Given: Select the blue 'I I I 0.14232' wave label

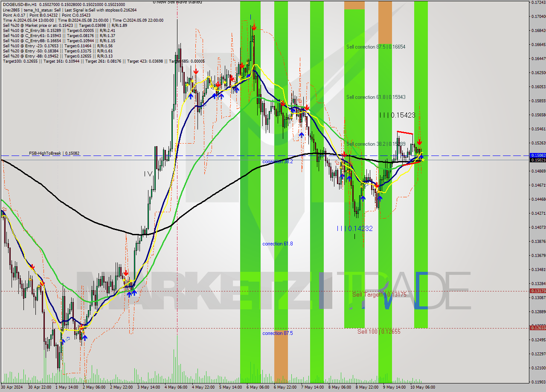Looking at the screenshot, I should pos(354,228).
